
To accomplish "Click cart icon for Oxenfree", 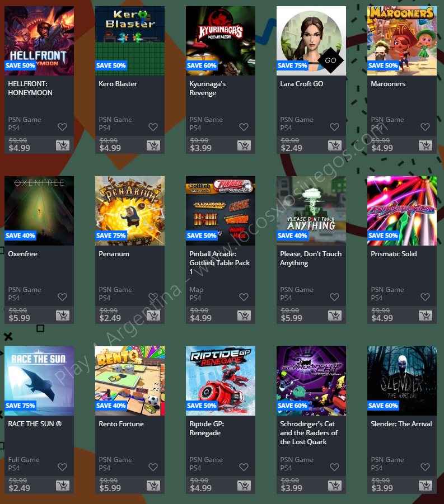I will tap(62, 316).
